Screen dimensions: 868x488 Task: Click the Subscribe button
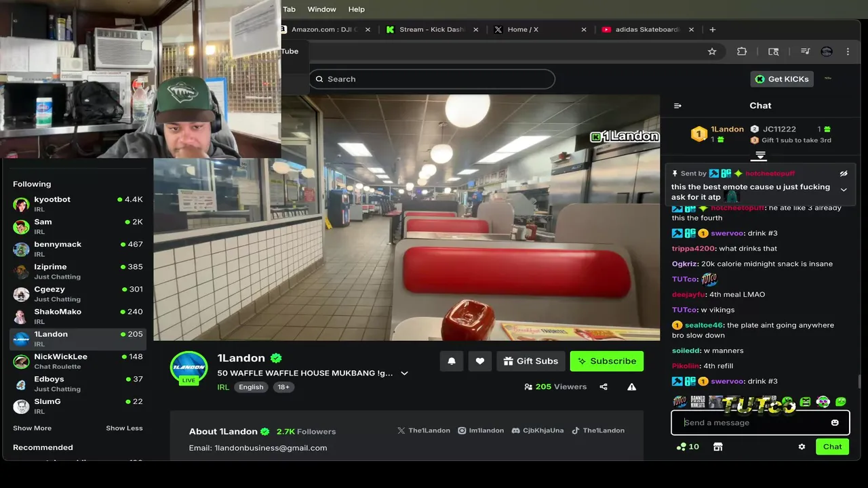point(606,361)
